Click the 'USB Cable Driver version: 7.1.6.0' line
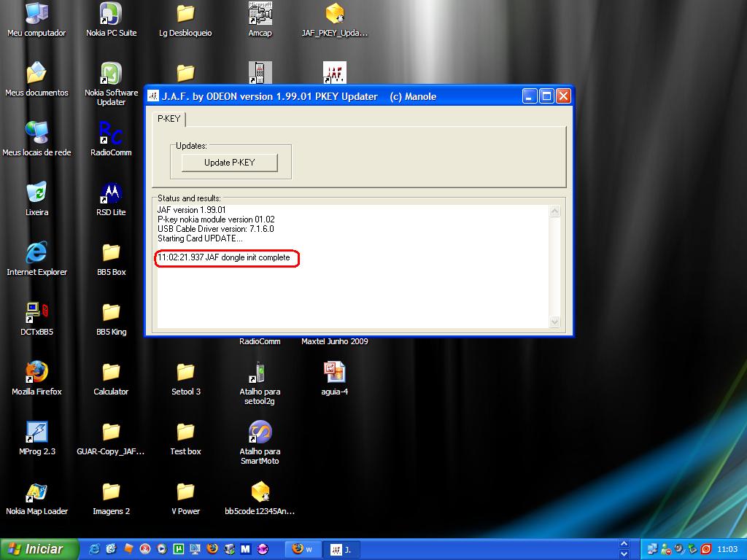Image resolution: width=747 pixels, height=560 pixels. coord(216,229)
